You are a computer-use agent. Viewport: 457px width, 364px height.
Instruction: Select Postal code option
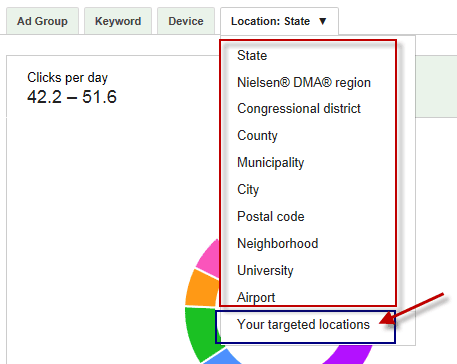(x=271, y=217)
